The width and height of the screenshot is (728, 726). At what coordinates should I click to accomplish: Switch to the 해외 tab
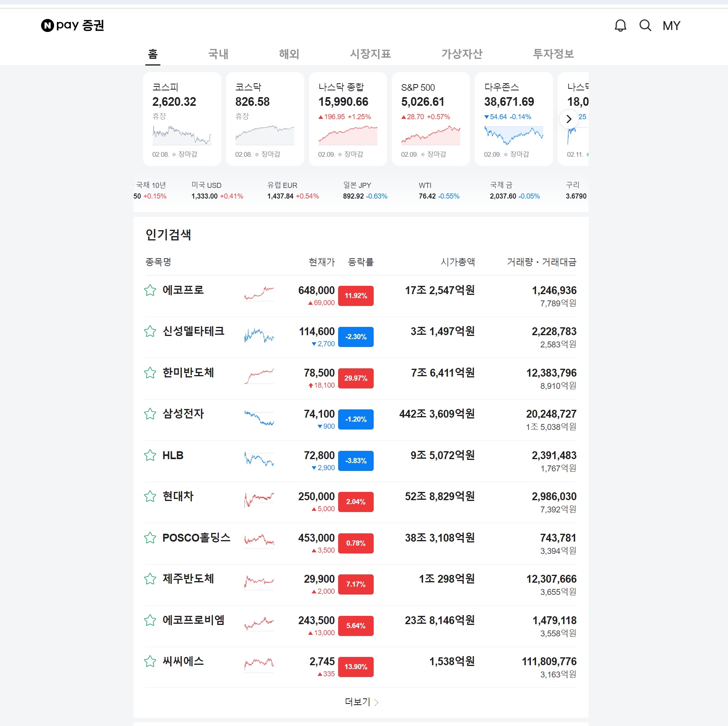[x=289, y=54]
